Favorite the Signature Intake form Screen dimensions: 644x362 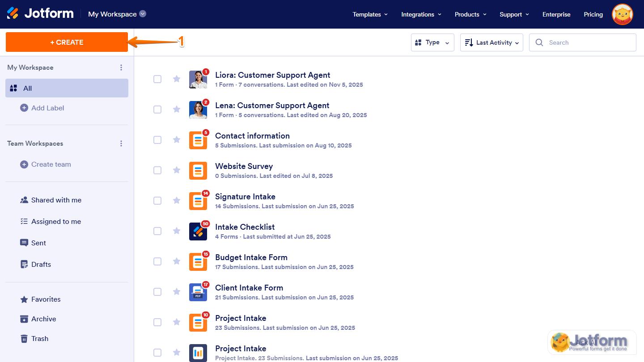pos(176,201)
